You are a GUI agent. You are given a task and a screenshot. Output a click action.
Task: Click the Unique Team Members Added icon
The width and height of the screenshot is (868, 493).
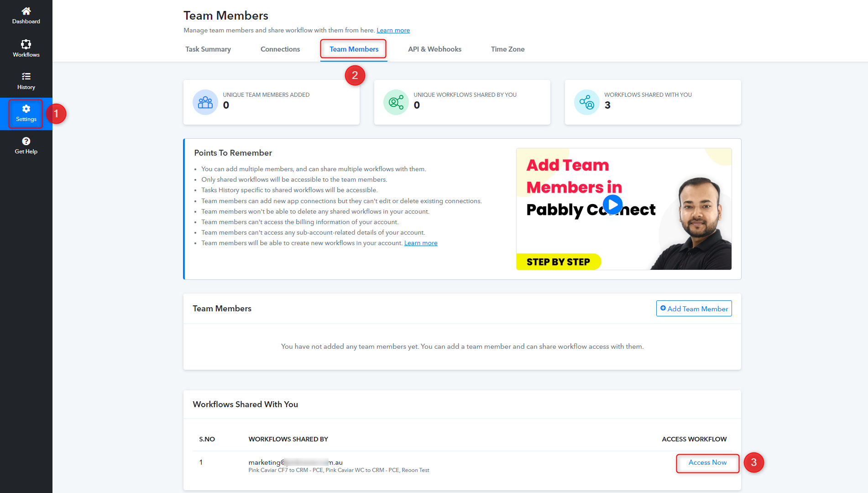point(205,102)
